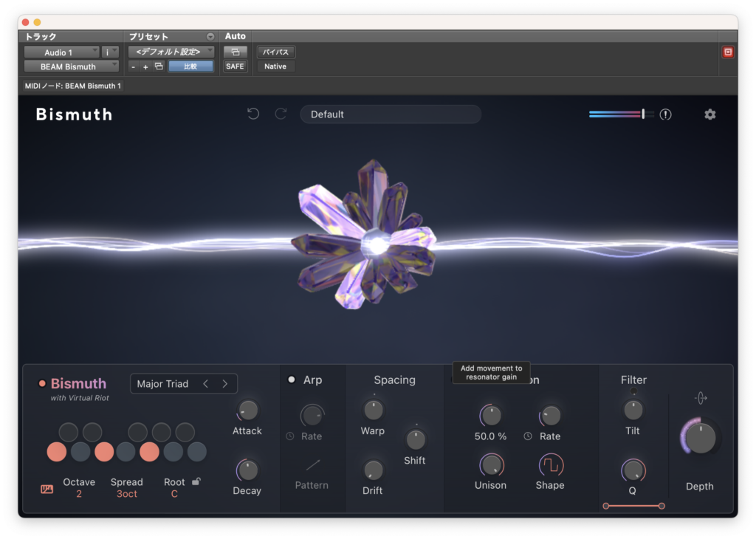Toggle the first lit pink note C

56,452
